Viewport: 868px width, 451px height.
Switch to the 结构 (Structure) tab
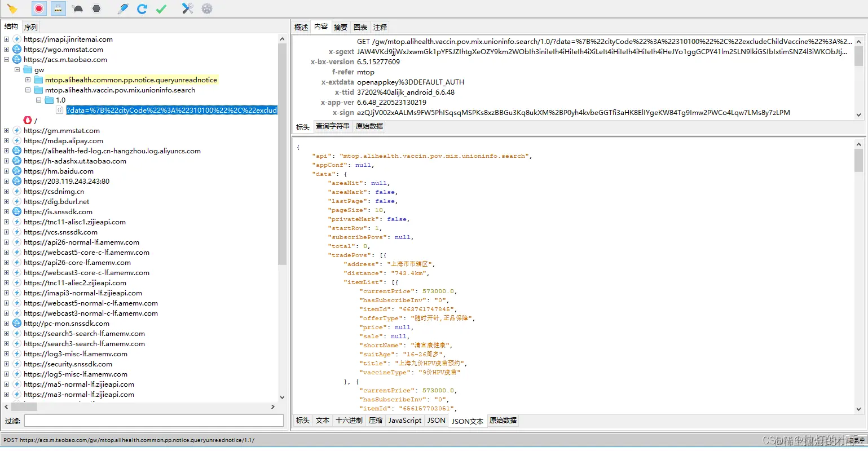click(x=11, y=26)
